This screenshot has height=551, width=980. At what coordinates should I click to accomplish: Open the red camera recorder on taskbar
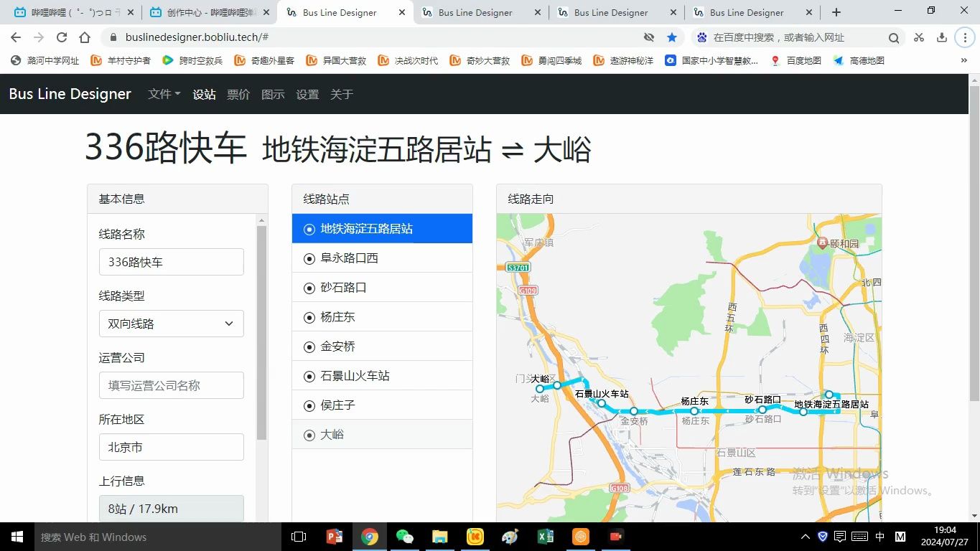click(616, 537)
